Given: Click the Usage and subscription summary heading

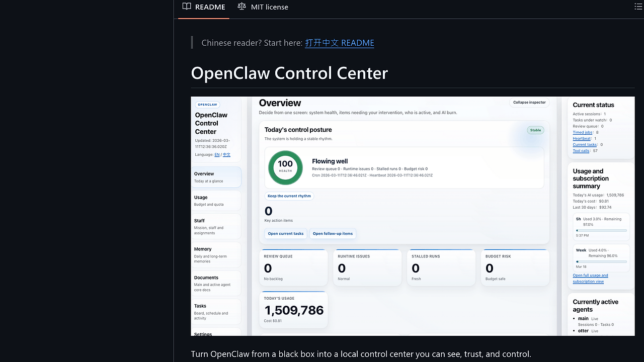Looking at the screenshot, I should click(591, 178).
